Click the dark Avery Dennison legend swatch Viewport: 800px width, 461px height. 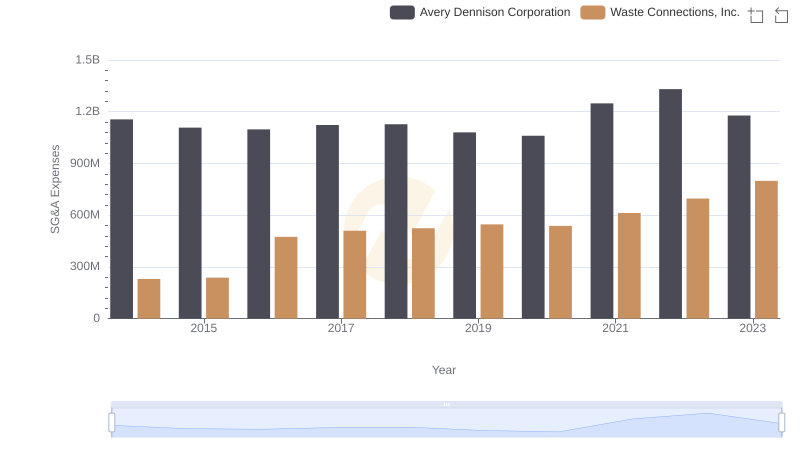point(402,12)
